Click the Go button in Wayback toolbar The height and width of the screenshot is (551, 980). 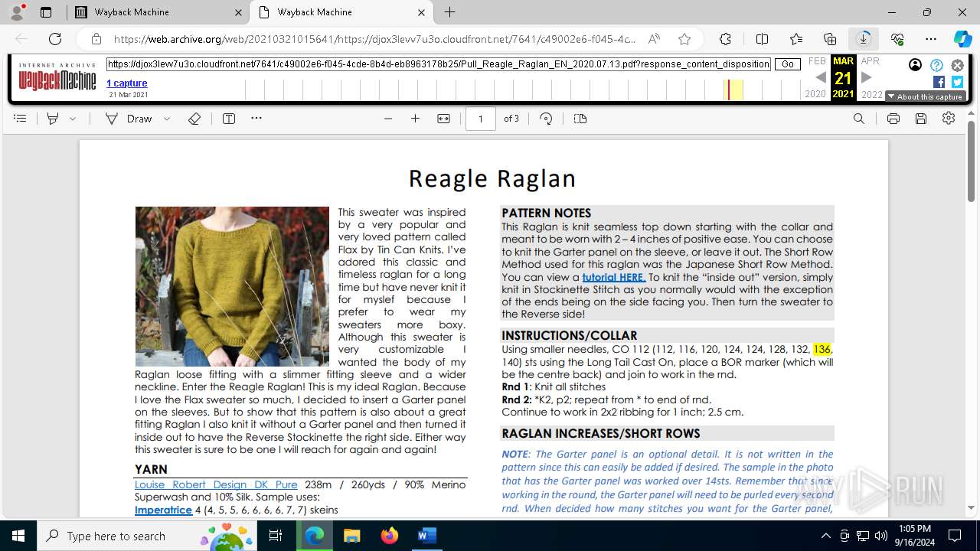pyautogui.click(x=788, y=64)
